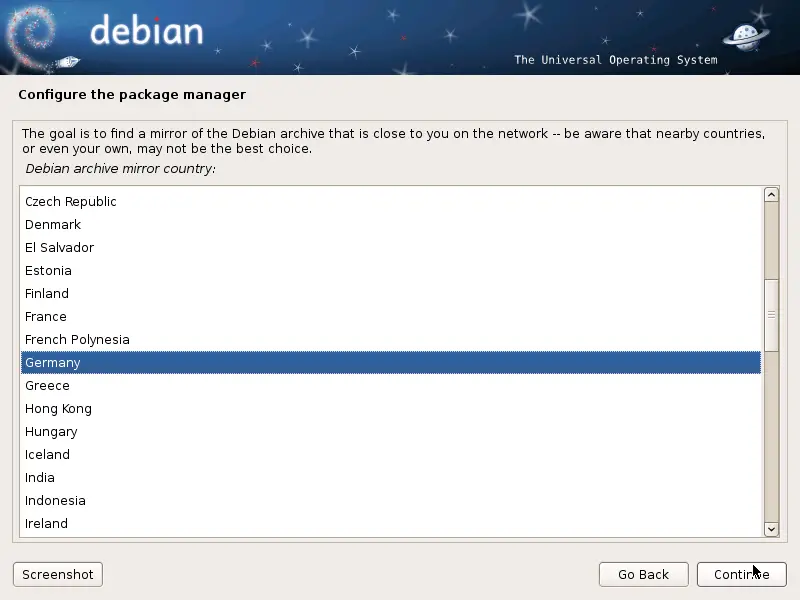Select Iceland as mirror country
The height and width of the screenshot is (600, 800).
(x=47, y=455)
